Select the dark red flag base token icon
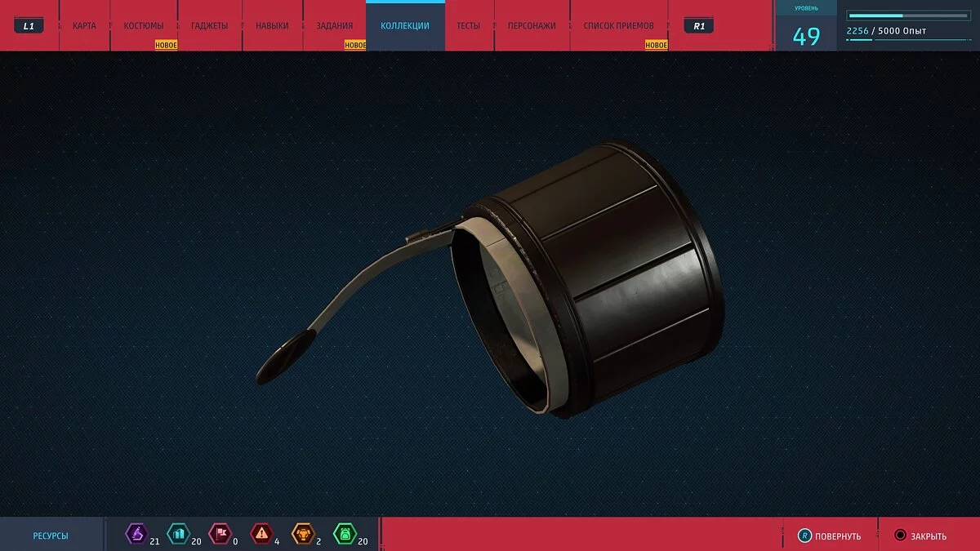This screenshot has height=551, width=980. point(219,535)
